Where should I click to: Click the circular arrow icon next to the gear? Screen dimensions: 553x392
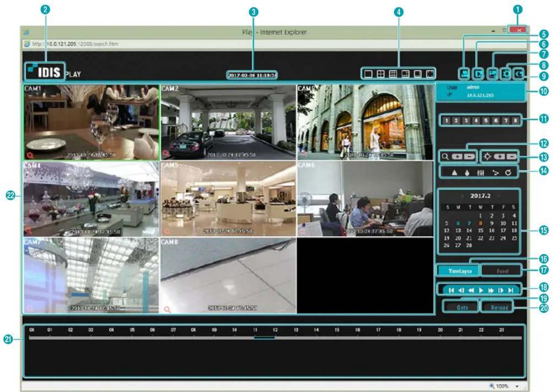(x=518, y=74)
